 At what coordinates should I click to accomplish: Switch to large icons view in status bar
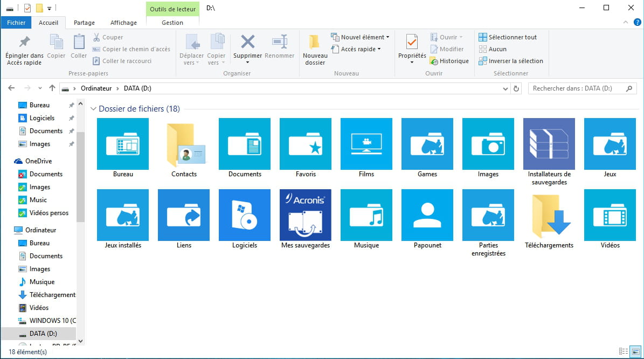pyautogui.click(x=634, y=351)
